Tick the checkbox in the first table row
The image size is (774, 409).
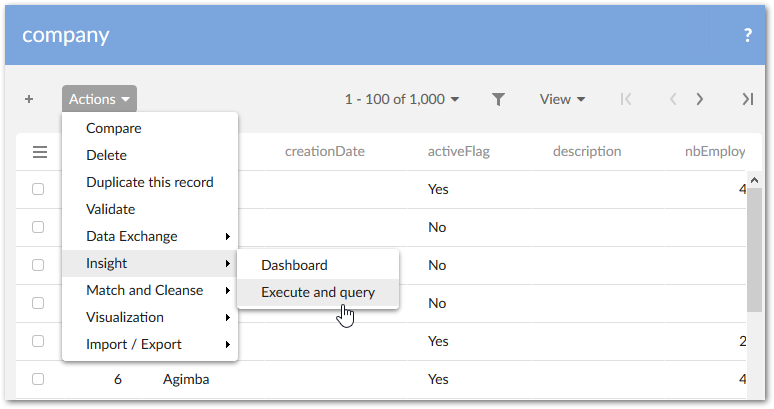(38, 189)
